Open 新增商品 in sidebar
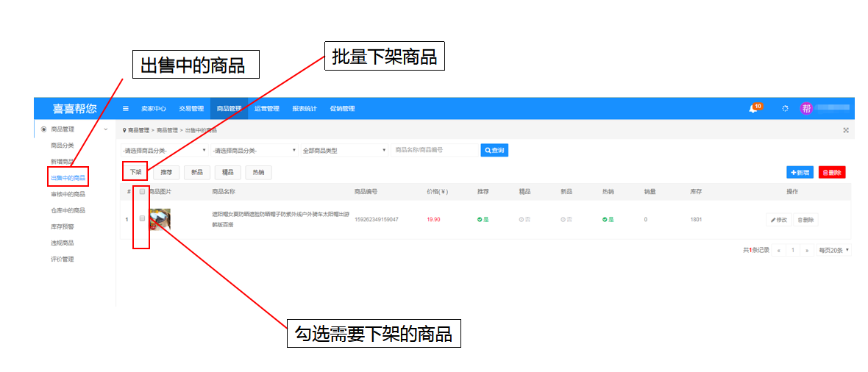This screenshot has height=372, width=868. (x=62, y=162)
